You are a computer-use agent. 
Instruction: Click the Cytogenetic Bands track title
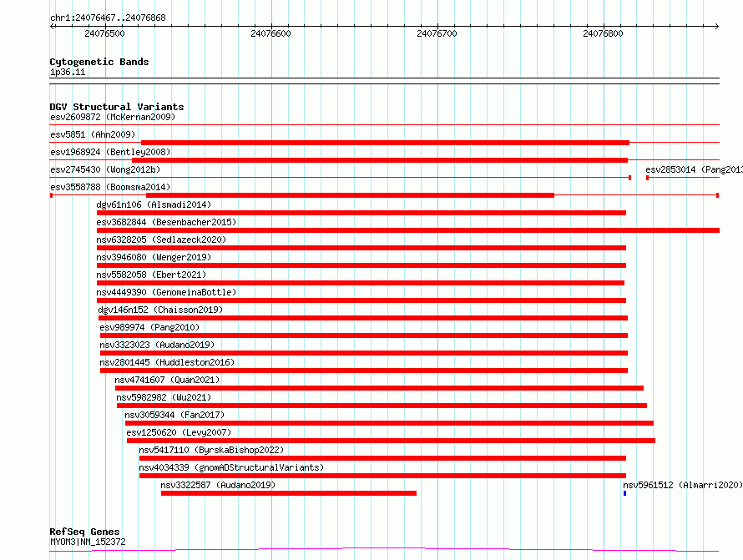99,62
